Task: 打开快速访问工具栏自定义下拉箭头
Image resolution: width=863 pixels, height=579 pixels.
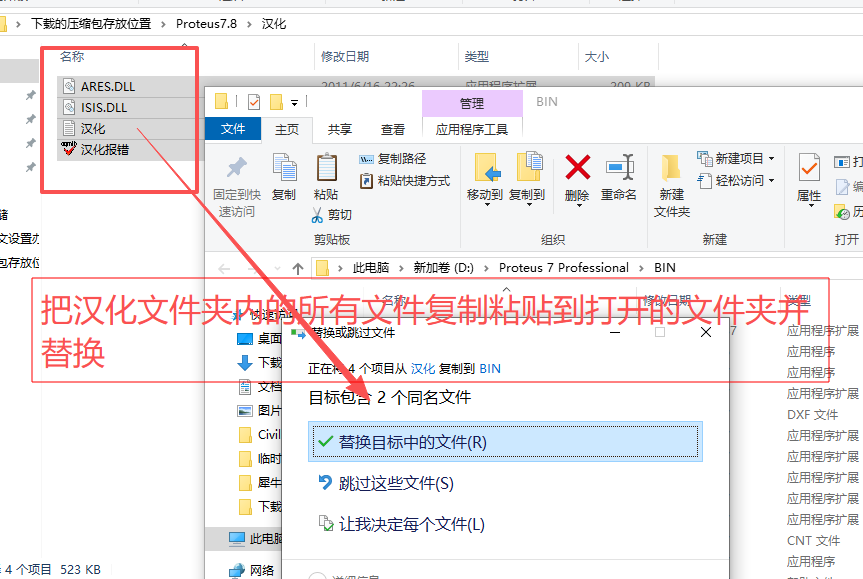Action: (x=294, y=103)
